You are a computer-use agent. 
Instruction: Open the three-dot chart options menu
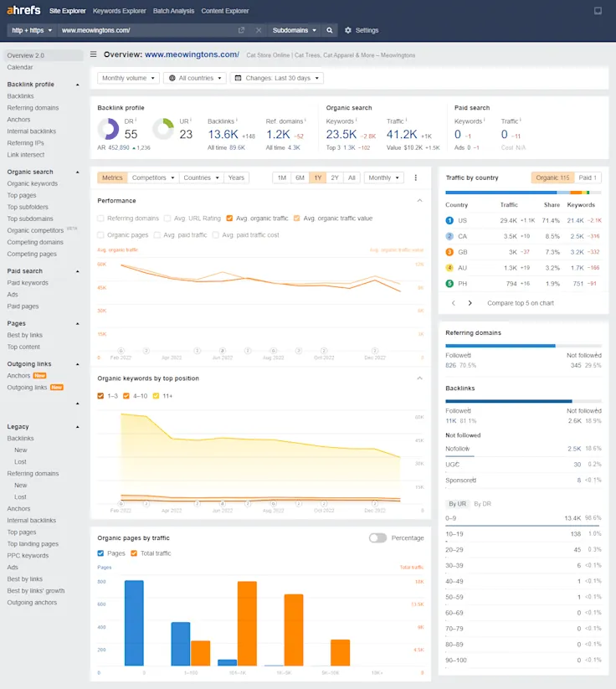pos(416,177)
